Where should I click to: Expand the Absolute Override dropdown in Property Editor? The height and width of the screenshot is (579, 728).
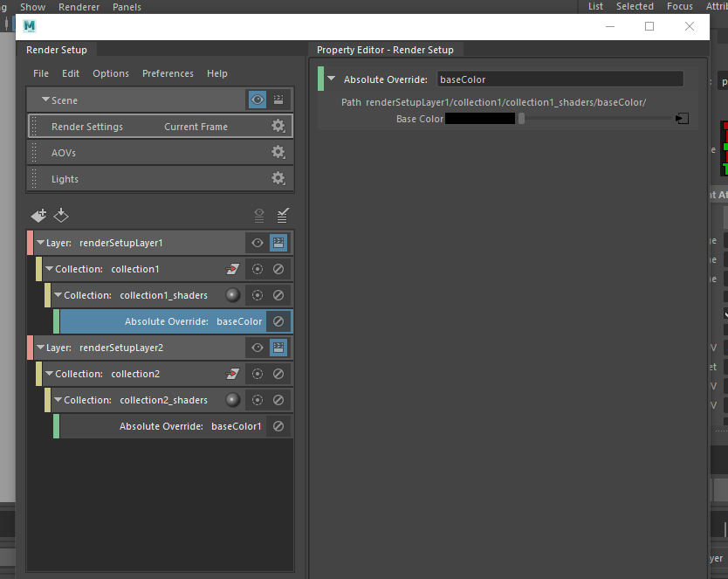(330, 79)
